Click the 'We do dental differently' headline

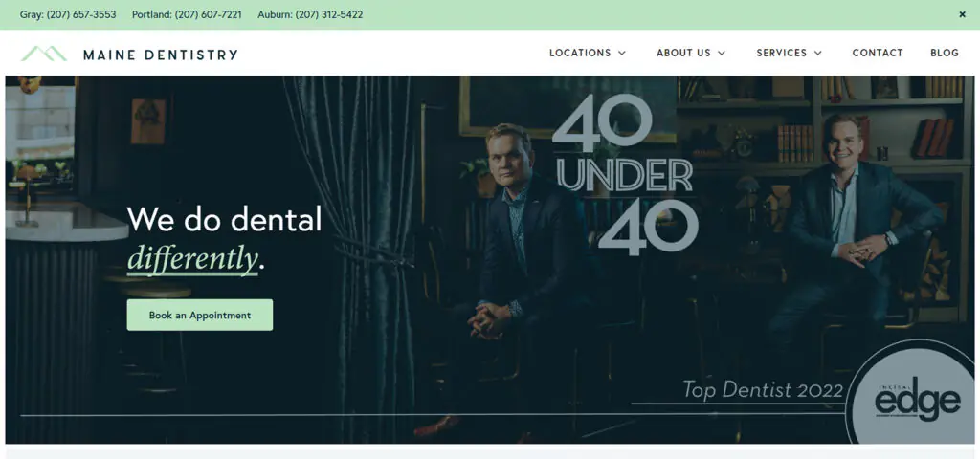click(224, 238)
